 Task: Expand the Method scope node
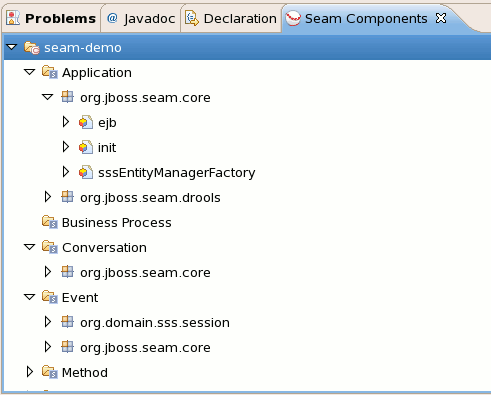pyautogui.click(x=30, y=372)
